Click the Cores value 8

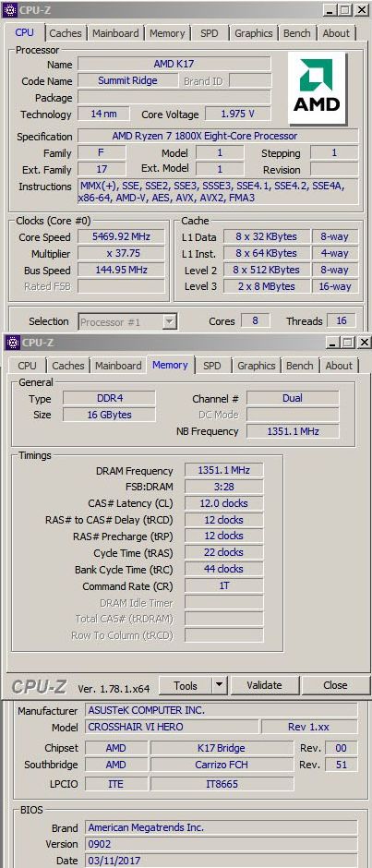point(255,321)
